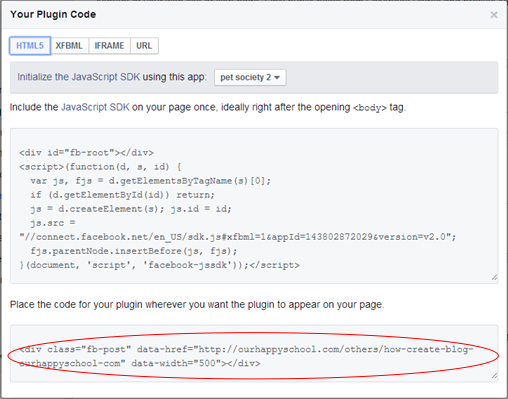
Task: Click the connect.facebook.net sdk.js URL line
Action: pos(237,237)
